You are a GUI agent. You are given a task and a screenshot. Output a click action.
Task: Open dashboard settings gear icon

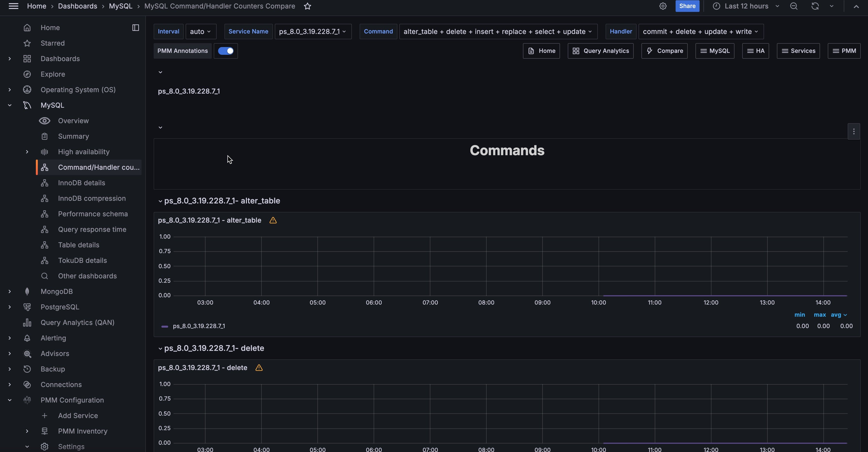click(x=663, y=6)
